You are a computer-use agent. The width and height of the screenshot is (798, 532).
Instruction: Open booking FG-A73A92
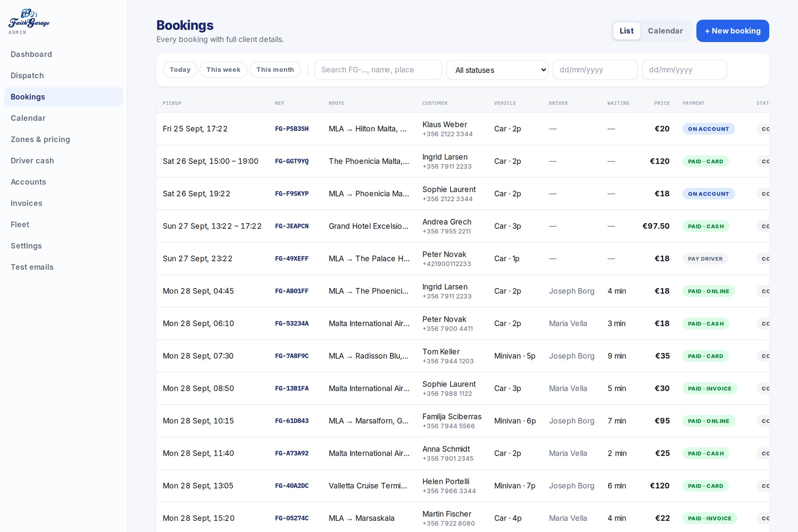pos(292,453)
